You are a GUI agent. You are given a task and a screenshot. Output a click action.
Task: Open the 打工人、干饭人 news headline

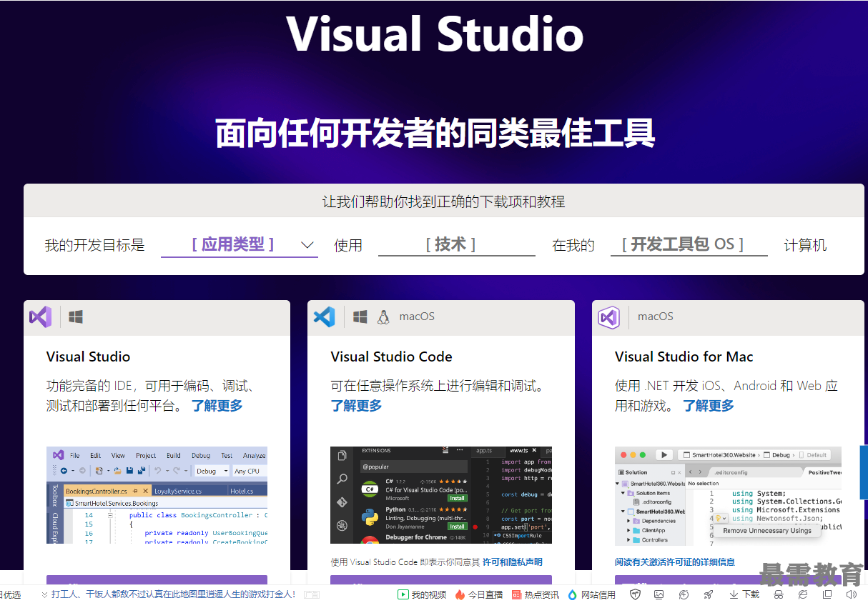[x=172, y=594]
